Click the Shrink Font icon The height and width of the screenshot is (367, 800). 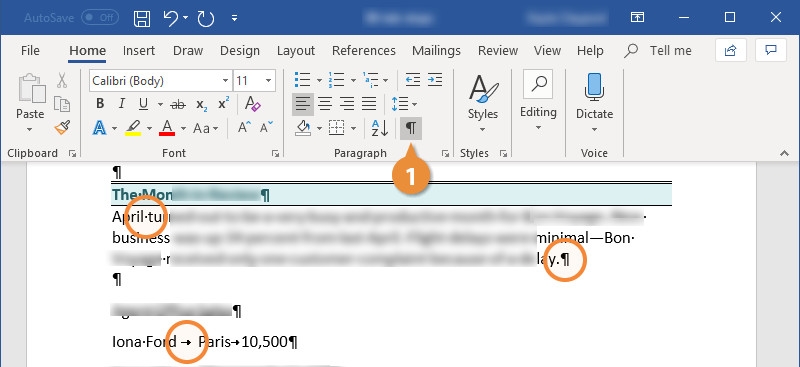tap(266, 128)
